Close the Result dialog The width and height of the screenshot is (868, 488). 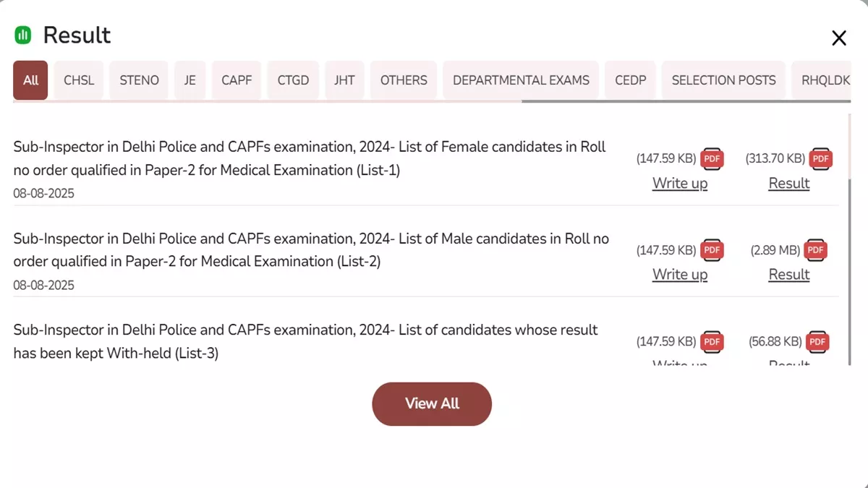tap(838, 38)
